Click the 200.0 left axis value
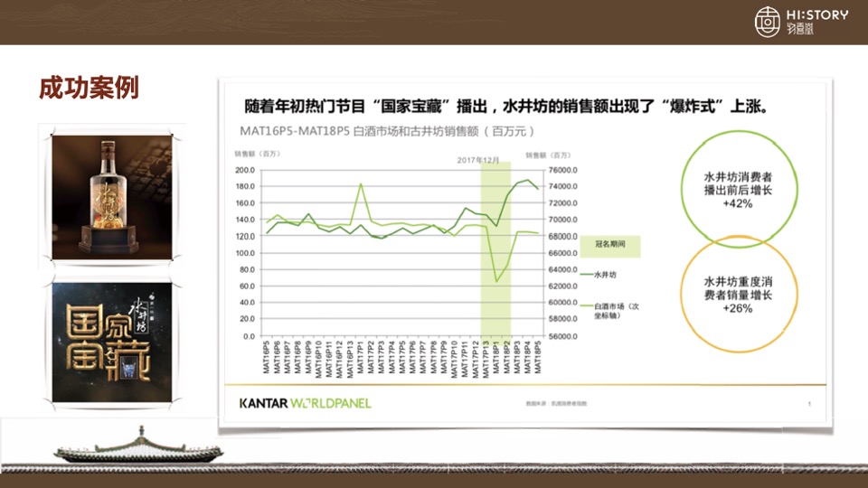The image size is (868, 488). tap(245, 170)
